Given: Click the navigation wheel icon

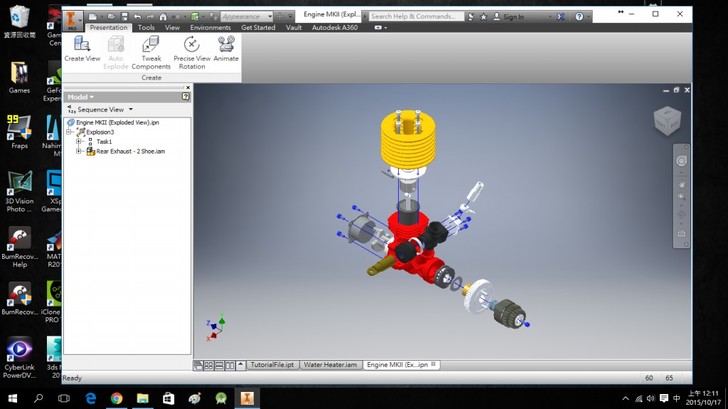Looking at the screenshot, I should [x=682, y=160].
